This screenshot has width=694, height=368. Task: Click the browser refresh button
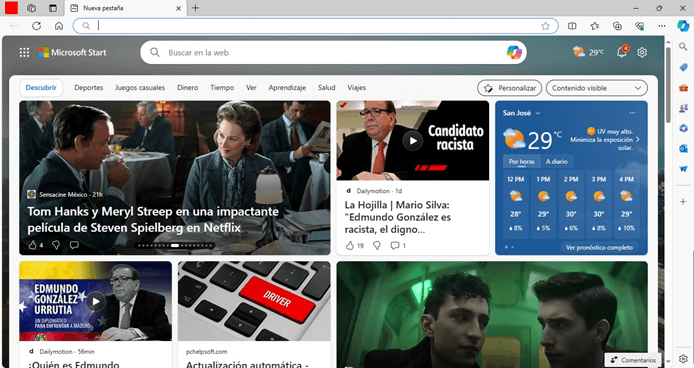tap(37, 26)
